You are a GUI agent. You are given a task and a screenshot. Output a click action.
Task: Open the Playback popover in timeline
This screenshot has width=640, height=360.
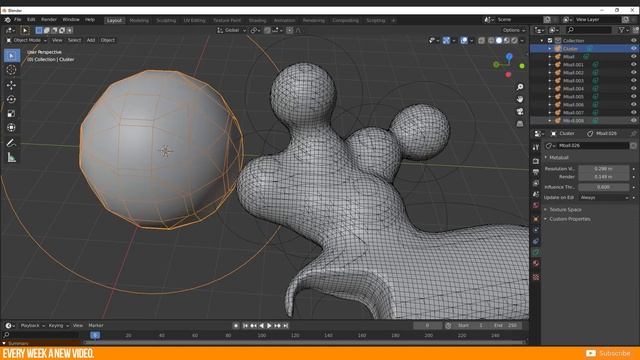[x=32, y=326]
